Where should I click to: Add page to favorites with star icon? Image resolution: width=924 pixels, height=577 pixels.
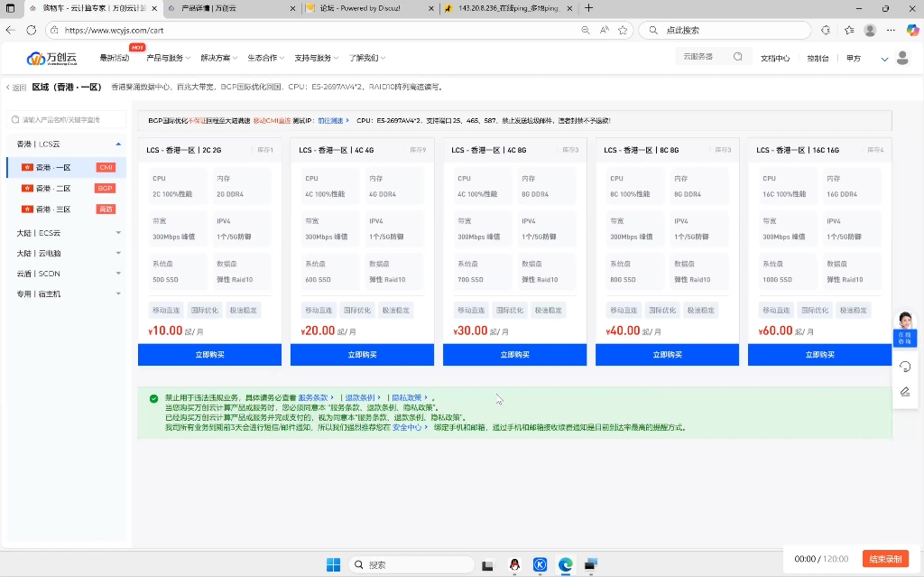click(623, 30)
